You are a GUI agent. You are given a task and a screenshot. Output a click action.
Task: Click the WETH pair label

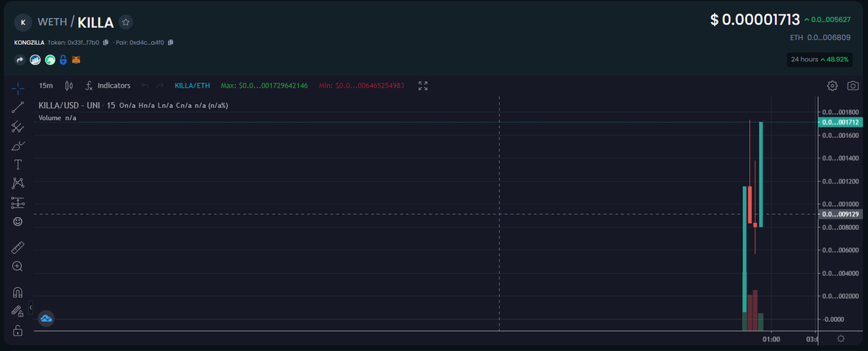pos(52,22)
